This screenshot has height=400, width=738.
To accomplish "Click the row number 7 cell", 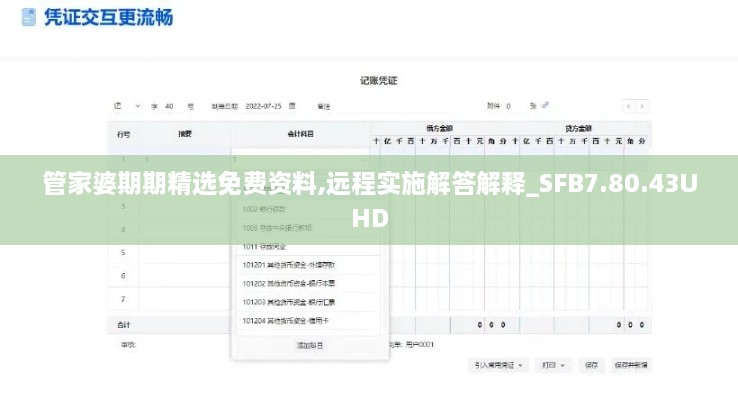I will coord(123,299).
